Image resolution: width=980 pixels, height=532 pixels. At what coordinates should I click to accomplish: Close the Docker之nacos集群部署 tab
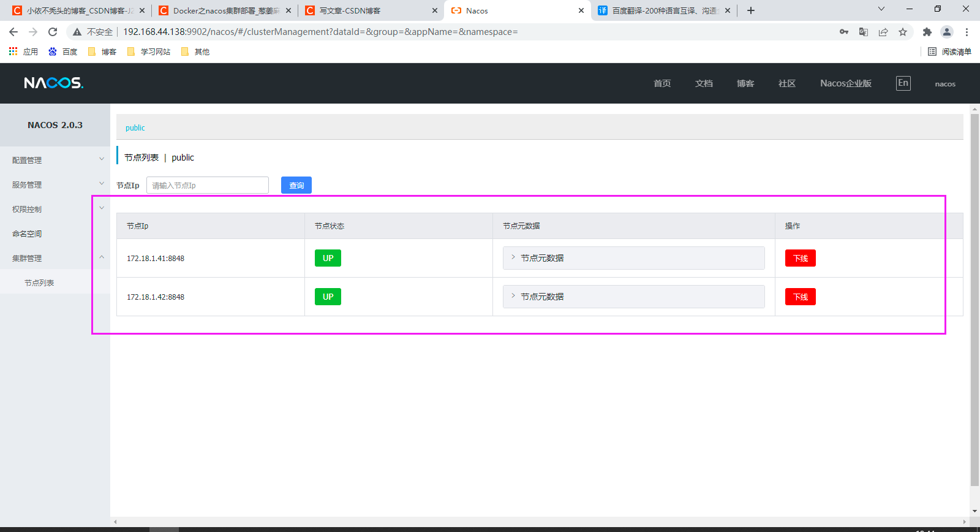click(288, 10)
